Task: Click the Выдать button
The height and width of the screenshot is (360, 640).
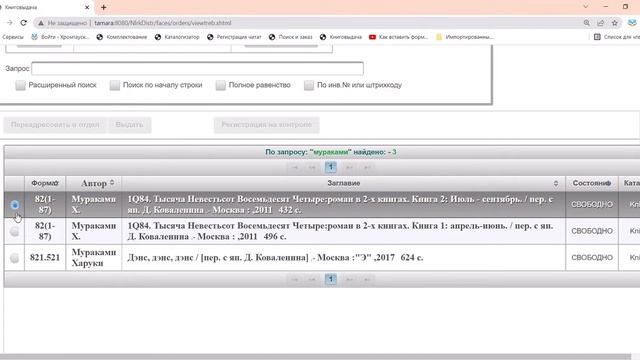Action: click(129, 124)
